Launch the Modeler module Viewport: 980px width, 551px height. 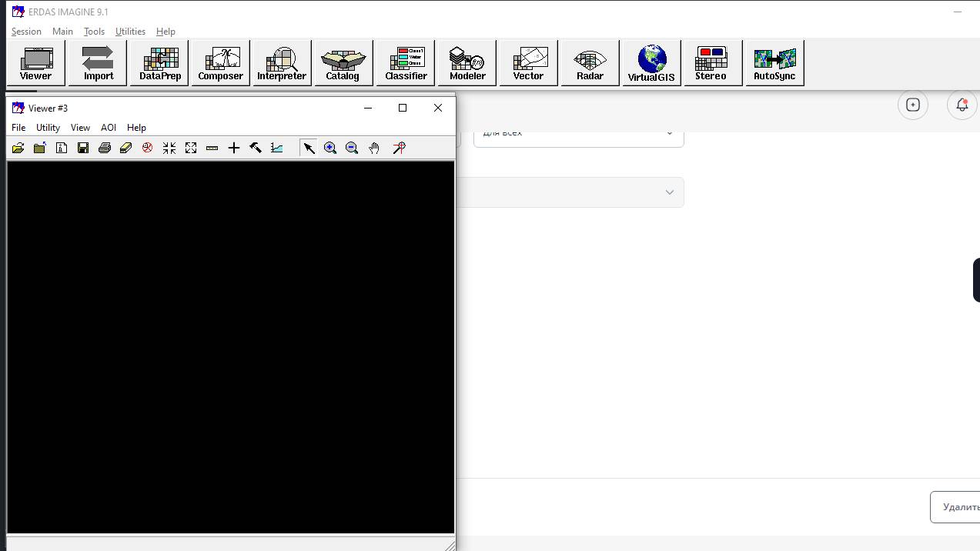coord(467,62)
